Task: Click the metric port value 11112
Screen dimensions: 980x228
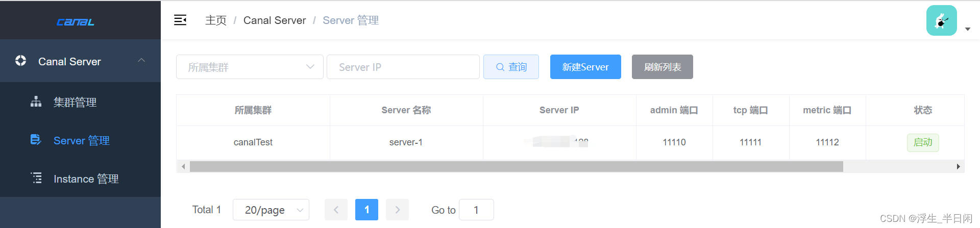Action: click(827, 142)
